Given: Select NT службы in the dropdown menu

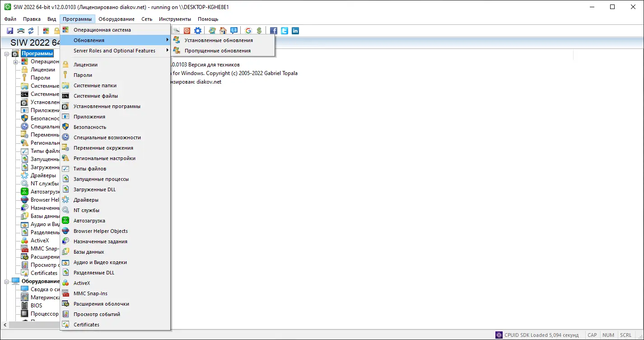Looking at the screenshot, I should click(115, 210).
